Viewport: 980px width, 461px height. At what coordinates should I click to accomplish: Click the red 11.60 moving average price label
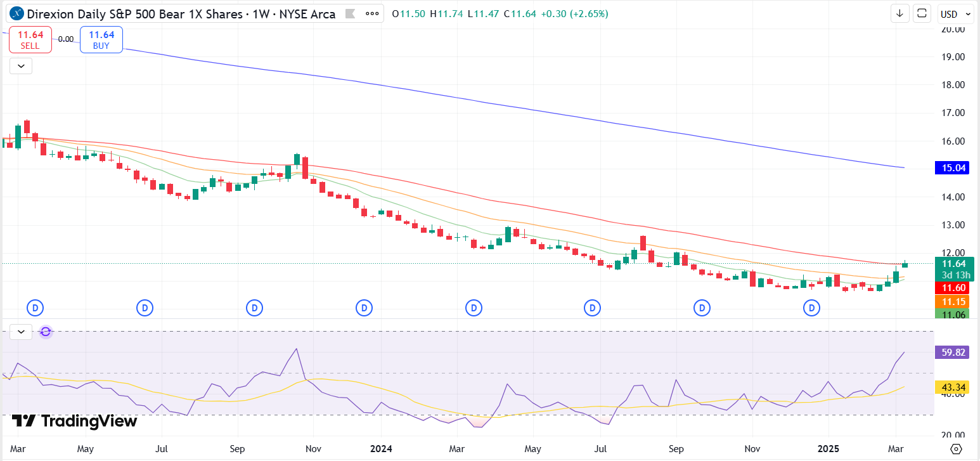[x=954, y=288]
